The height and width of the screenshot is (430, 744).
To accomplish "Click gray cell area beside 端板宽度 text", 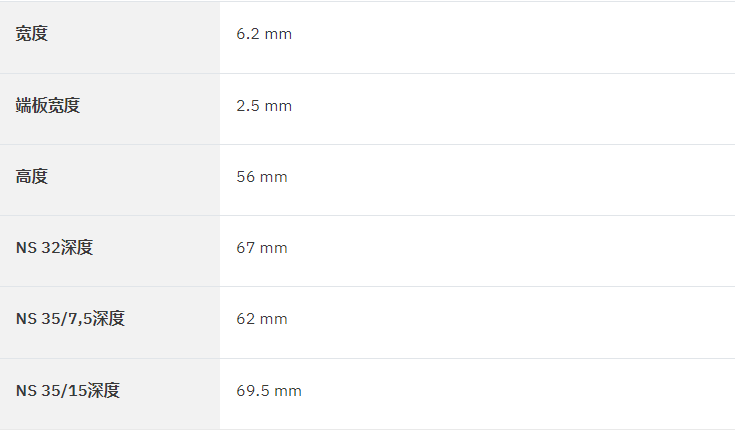I will 149,109.
